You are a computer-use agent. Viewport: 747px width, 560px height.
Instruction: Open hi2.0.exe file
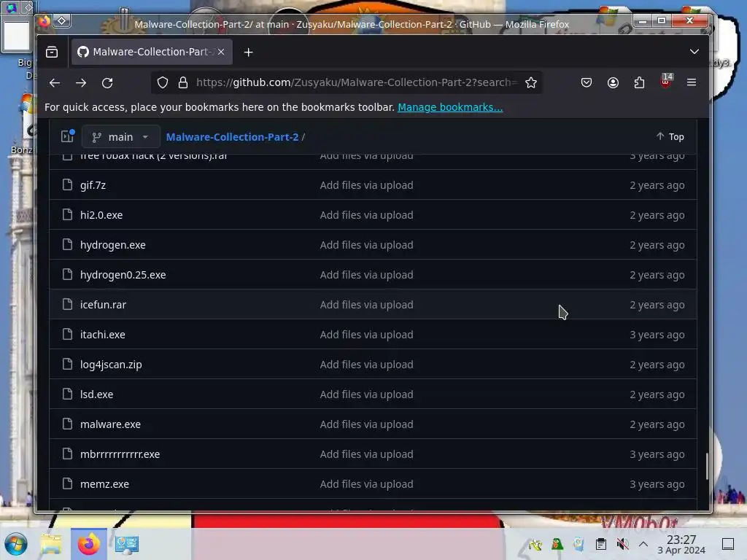coord(101,215)
